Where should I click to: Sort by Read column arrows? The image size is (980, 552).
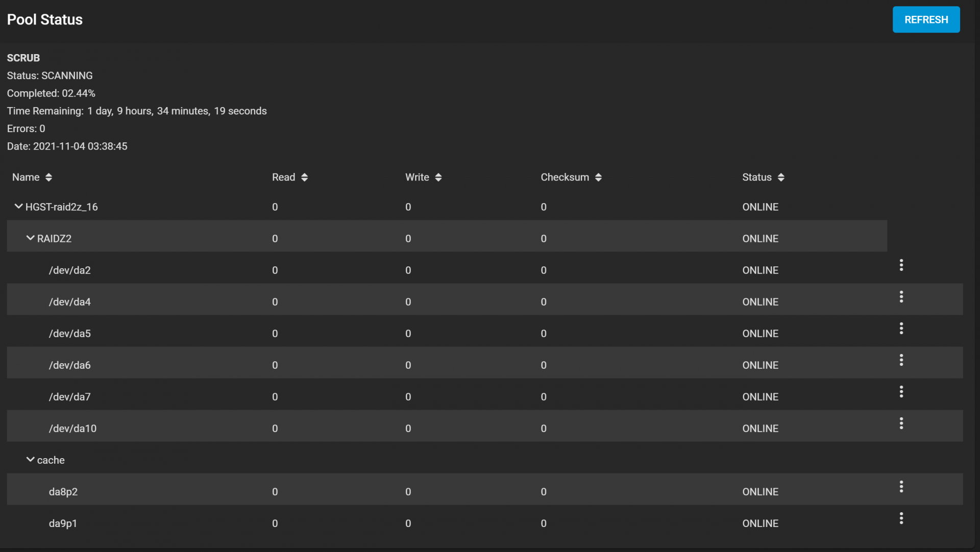tap(304, 178)
